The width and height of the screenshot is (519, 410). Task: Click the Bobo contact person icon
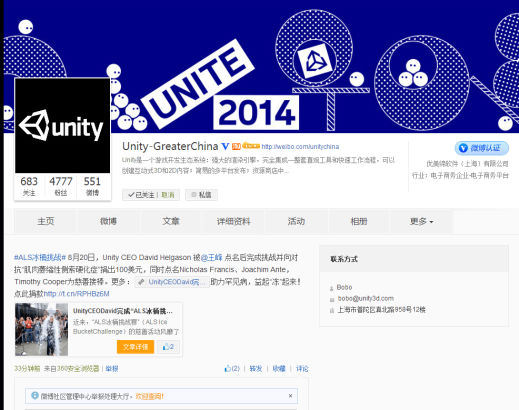332,288
